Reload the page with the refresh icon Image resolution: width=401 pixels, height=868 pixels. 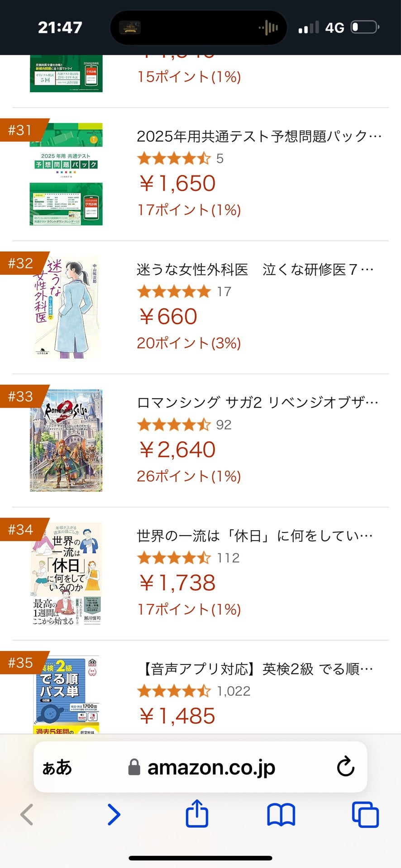pos(345,767)
